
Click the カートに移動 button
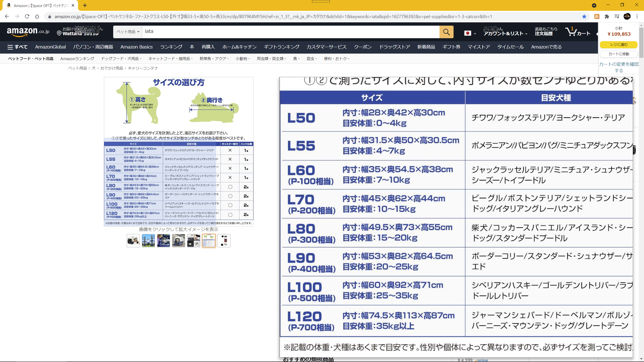pos(619,54)
